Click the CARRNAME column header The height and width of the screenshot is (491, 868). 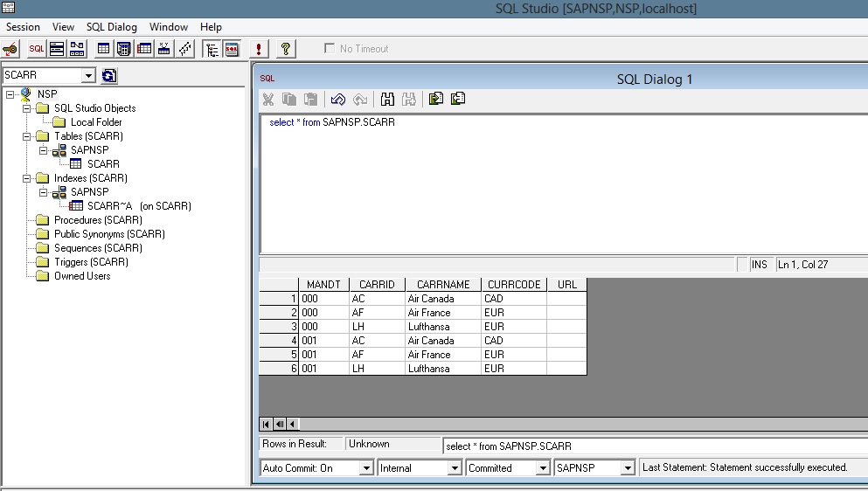coord(442,285)
